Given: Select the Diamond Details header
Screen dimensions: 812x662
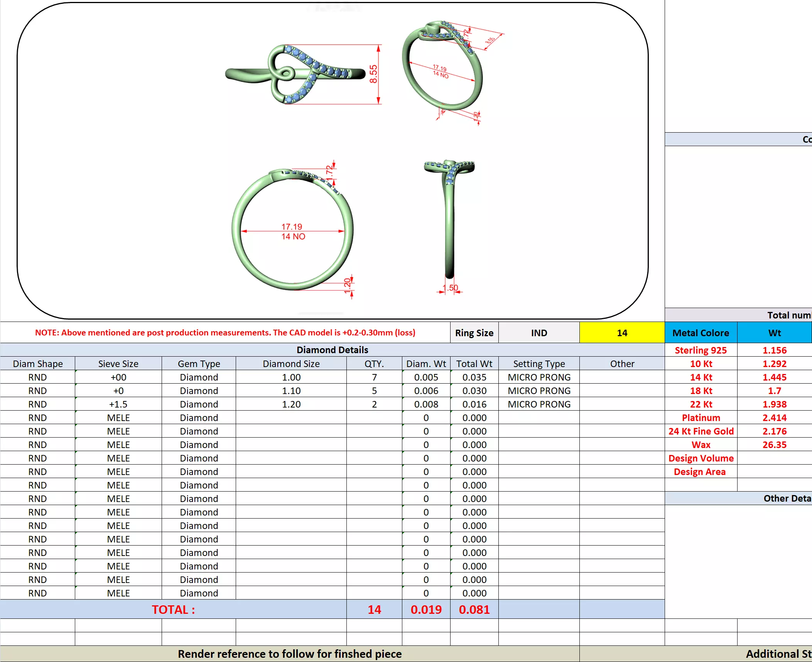Looking at the screenshot, I should [332, 350].
